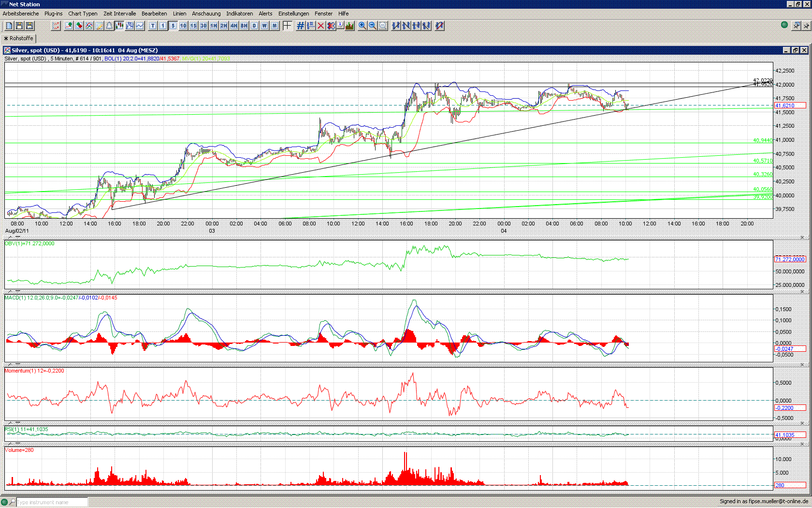Click the red-green volume bars icon

tap(350, 26)
